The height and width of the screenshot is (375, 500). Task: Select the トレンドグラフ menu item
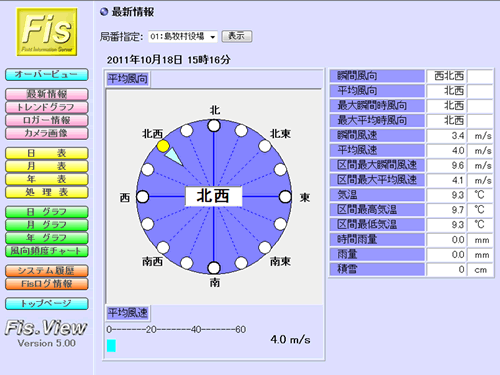pos(47,107)
